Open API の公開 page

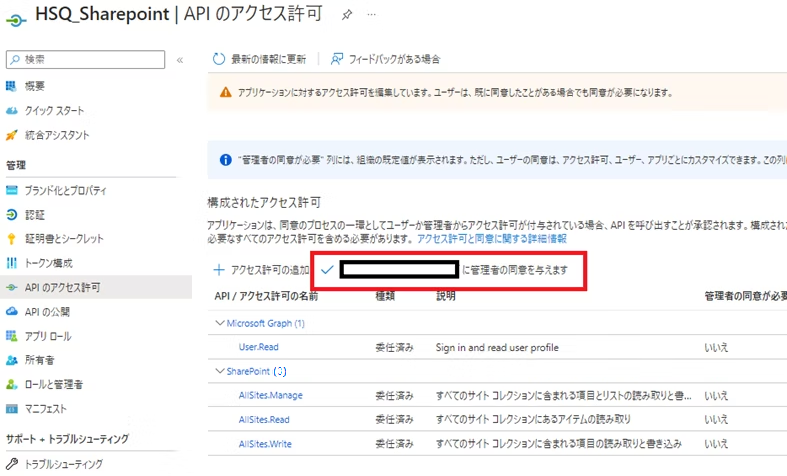(47, 312)
